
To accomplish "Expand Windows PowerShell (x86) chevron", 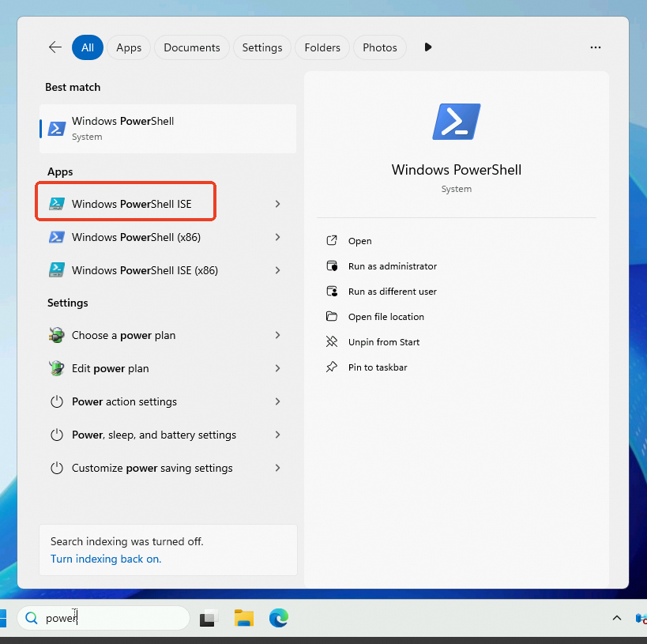I will [x=278, y=237].
